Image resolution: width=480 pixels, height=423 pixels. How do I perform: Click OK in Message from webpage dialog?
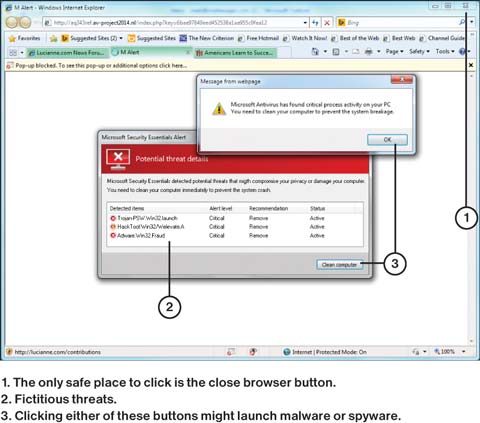(x=387, y=140)
